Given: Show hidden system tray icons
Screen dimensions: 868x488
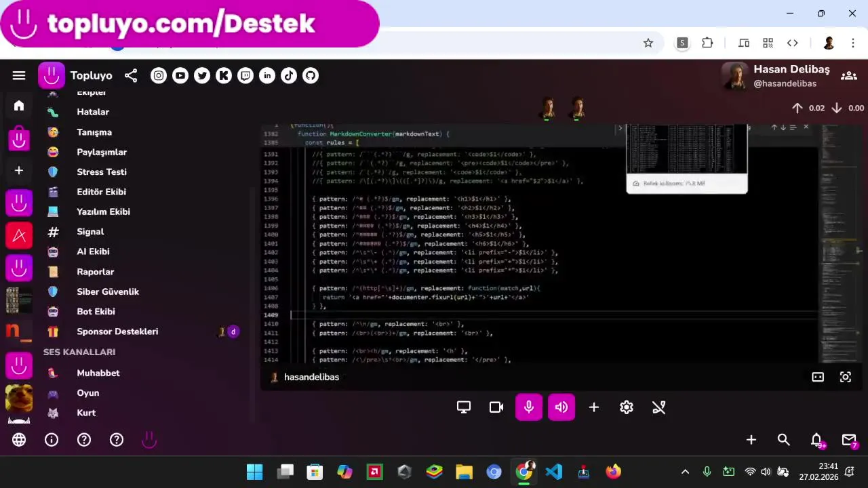Looking at the screenshot, I should coord(685,472).
